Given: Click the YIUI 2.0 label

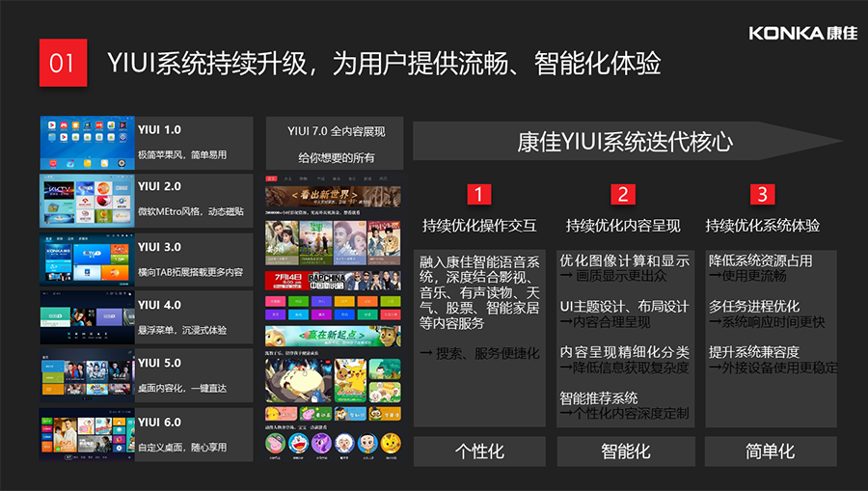Looking at the screenshot, I should 159,186.
